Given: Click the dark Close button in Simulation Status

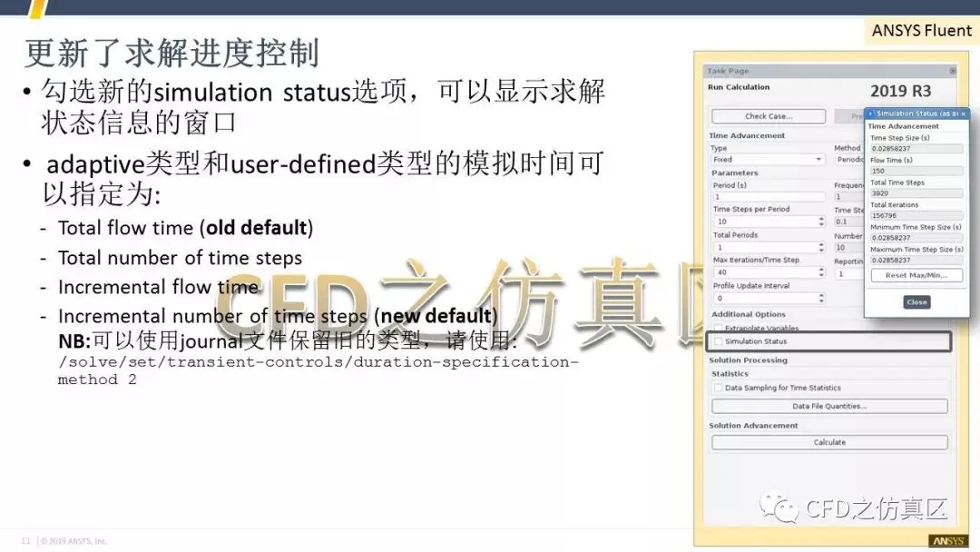Looking at the screenshot, I should (916, 302).
